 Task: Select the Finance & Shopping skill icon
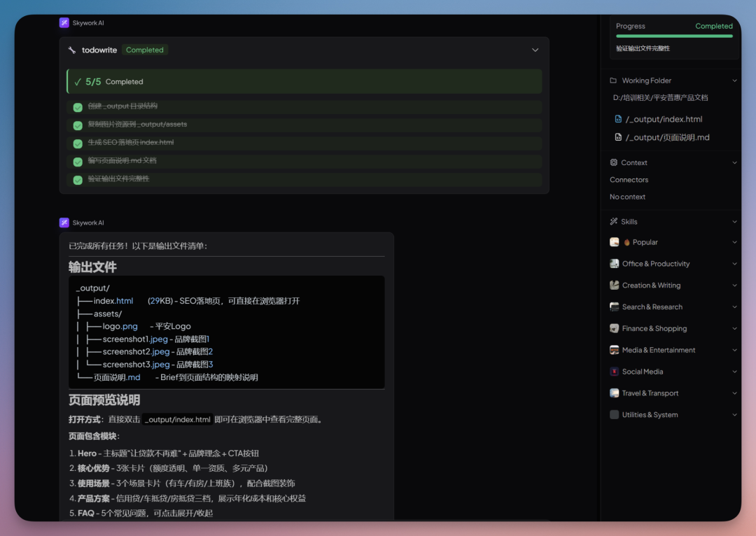[x=613, y=328]
